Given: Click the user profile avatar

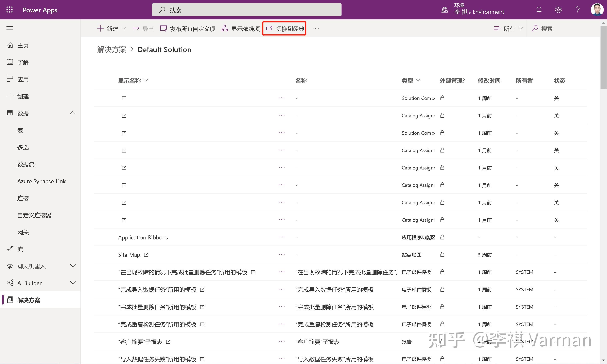Looking at the screenshot, I should [597, 10].
